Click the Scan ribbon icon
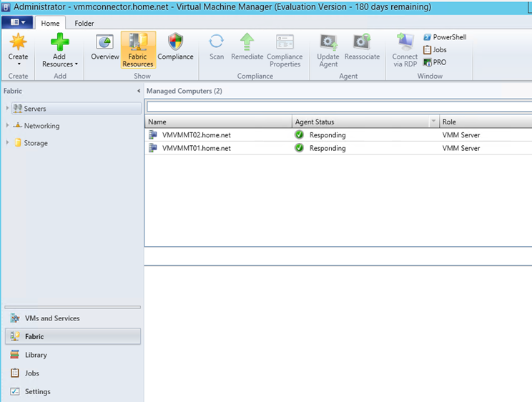This screenshot has width=532, height=402. [x=217, y=41]
